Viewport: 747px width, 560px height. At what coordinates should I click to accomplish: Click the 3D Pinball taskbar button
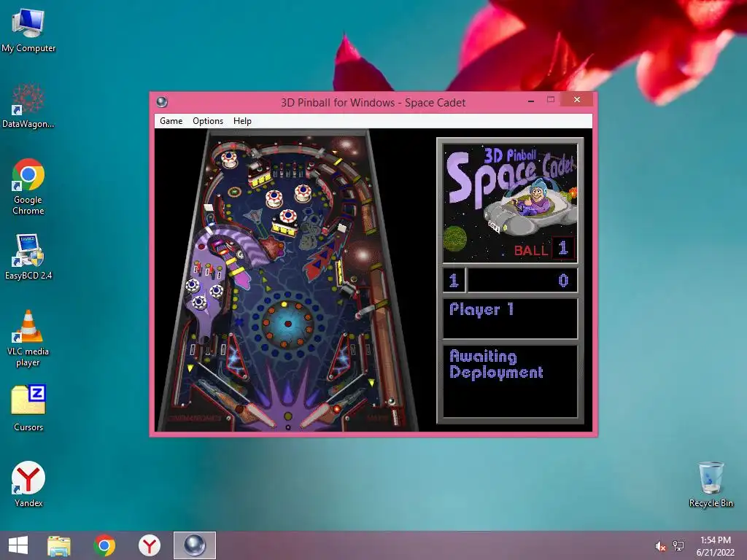tap(194, 545)
